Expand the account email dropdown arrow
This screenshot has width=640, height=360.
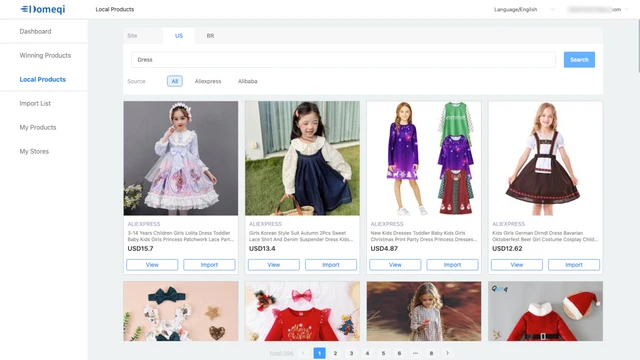[x=627, y=9]
